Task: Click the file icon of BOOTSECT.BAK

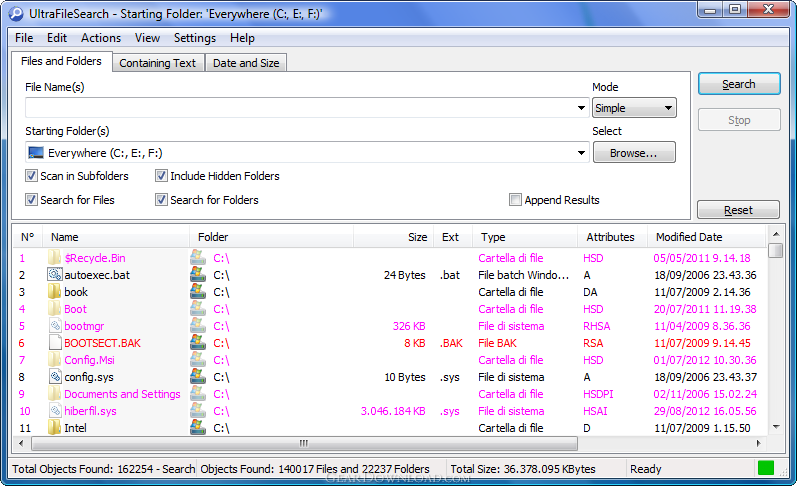Action: pyautogui.click(x=54, y=343)
